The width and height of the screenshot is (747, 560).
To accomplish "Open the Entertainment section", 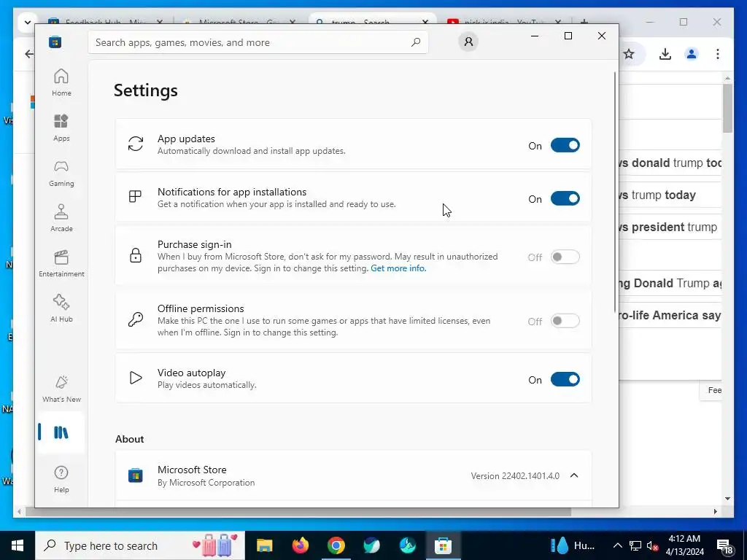I will 61,263.
